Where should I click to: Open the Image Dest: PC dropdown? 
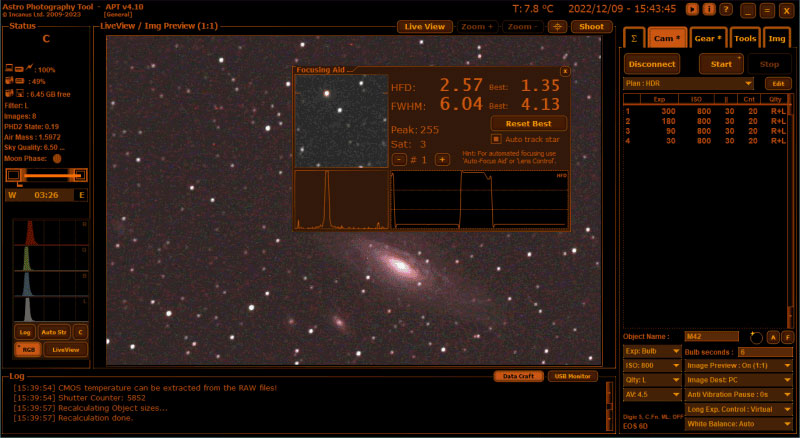[738, 380]
